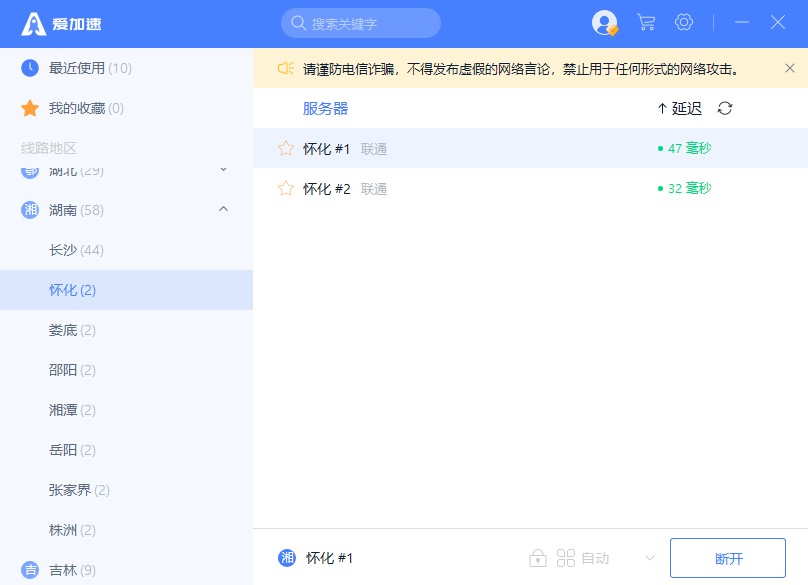Open 我的收藏 (0) favorites
808x585 pixels.
click(126, 108)
